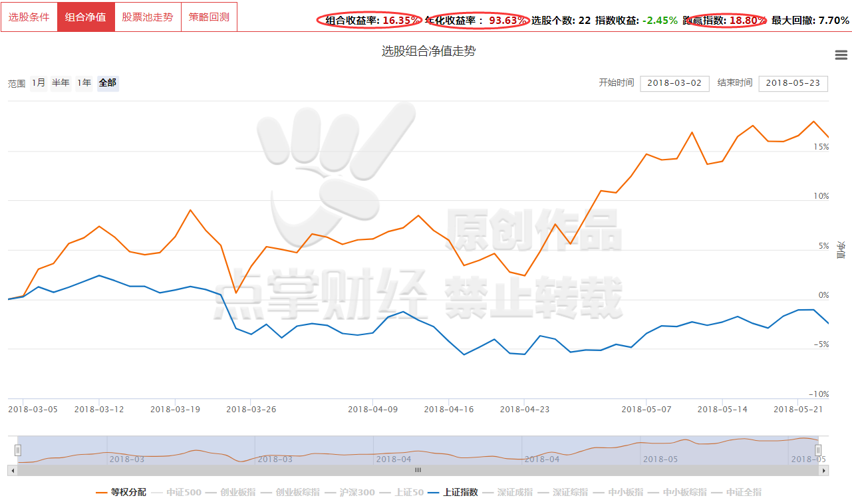Set range to 1月

(39, 83)
